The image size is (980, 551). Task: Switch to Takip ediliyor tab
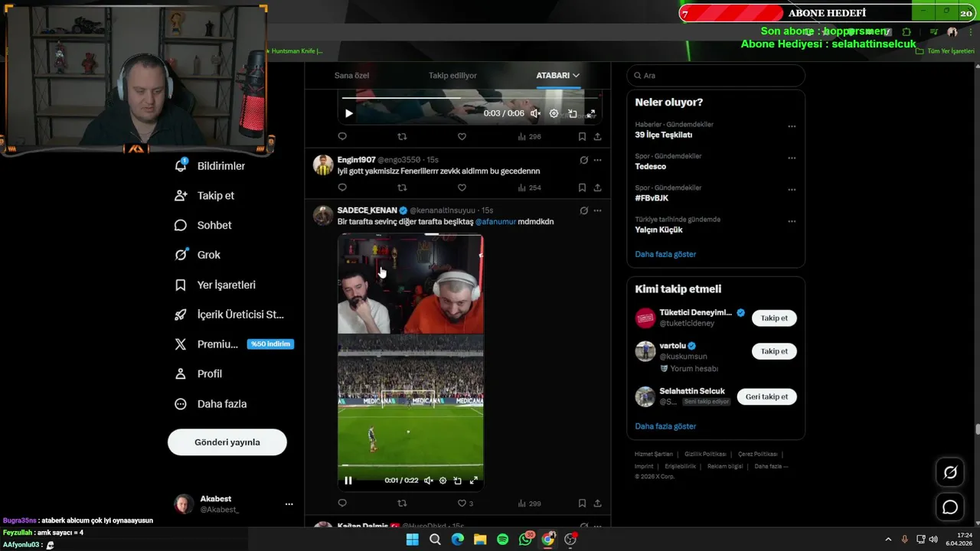tap(452, 76)
